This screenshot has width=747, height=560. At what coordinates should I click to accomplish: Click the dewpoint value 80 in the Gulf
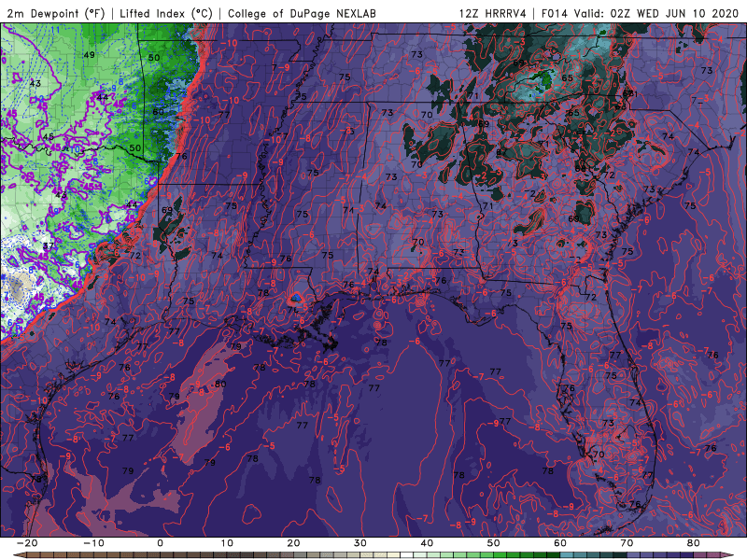[x=220, y=384]
